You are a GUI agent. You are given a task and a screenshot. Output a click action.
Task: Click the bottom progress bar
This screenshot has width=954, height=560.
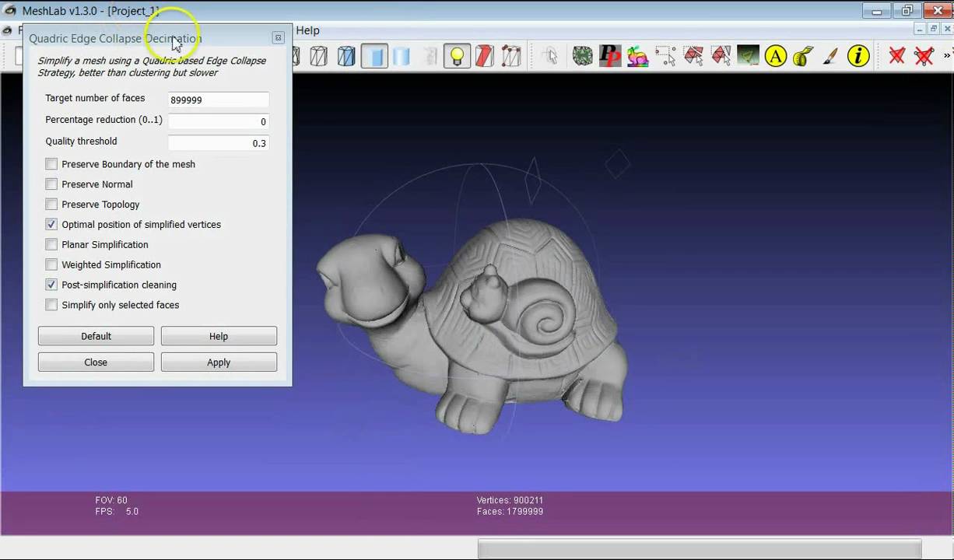pyautogui.click(x=700, y=549)
